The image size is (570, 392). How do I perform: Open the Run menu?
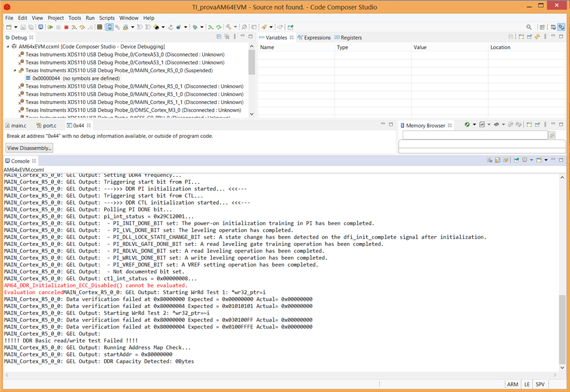click(90, 18)
